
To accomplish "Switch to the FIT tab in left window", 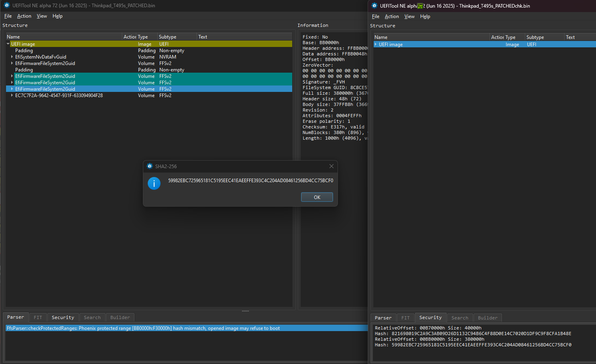I will coord(38,317).
